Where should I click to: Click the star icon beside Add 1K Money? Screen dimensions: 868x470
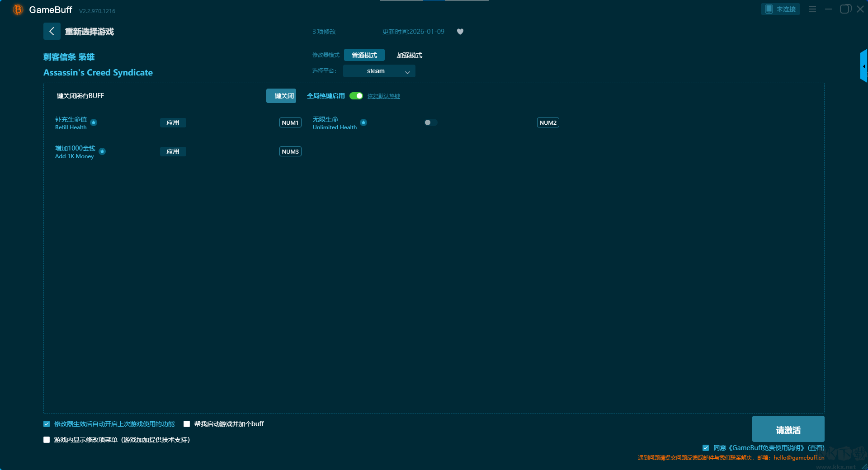pyautogui.click(x=102, y=151)
